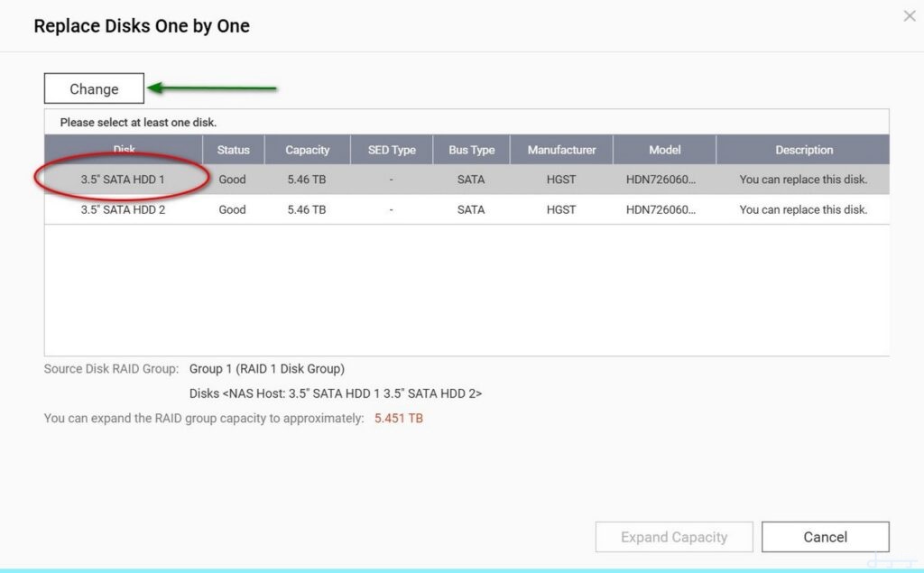Click the SED Type column header
Viewport: 924px width, 573px height.
[x=392, y=150]
